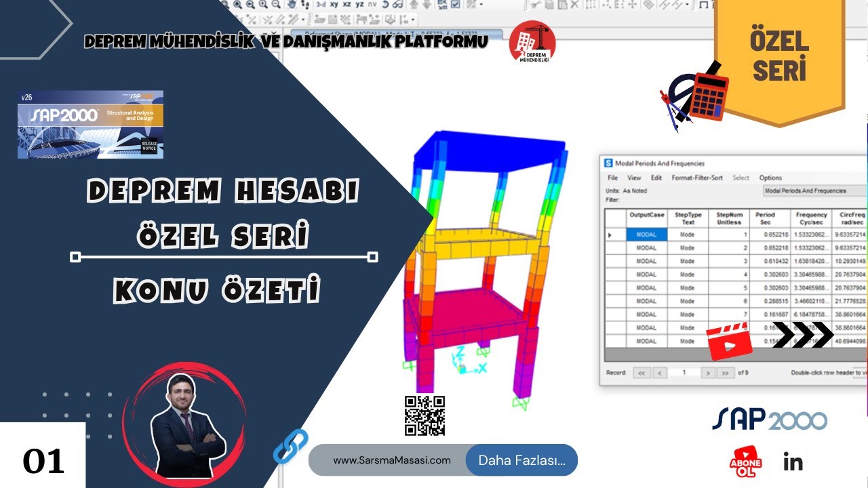This screenshot has width=868, height=488.
Task: Click the delete X icon in toolbar
Action: 575,4
